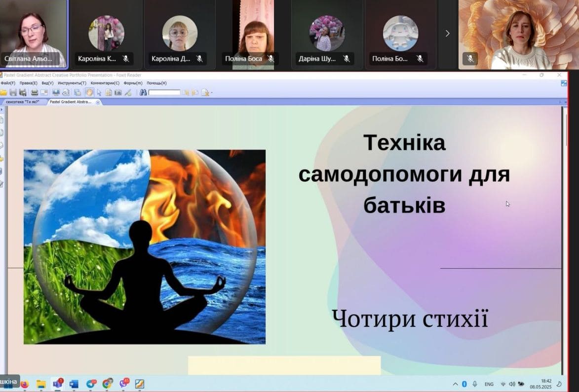Click the Print icon in Foxit toolbar

(35, 92)
